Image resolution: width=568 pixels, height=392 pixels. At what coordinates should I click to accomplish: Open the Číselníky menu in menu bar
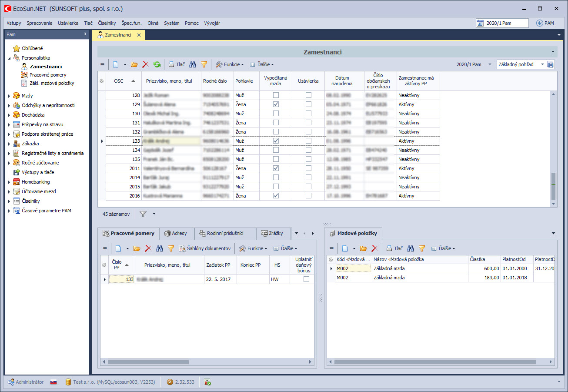click(107, 23)
